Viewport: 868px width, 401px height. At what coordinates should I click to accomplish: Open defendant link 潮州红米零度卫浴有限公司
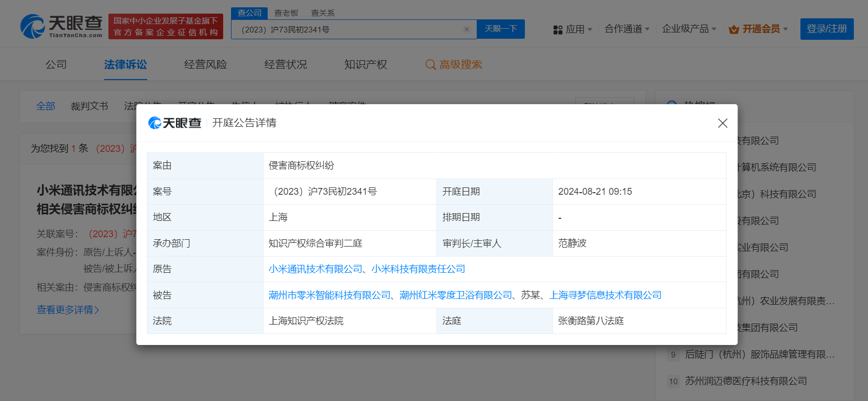tap(456, 295)
